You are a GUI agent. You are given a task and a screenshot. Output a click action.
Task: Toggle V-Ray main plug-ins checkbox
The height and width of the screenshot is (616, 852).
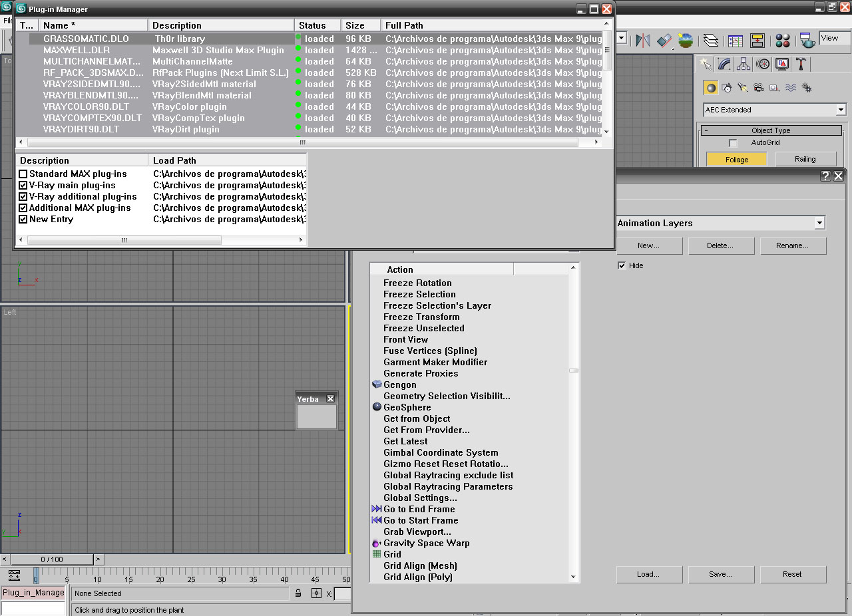[x=23, y=186]
